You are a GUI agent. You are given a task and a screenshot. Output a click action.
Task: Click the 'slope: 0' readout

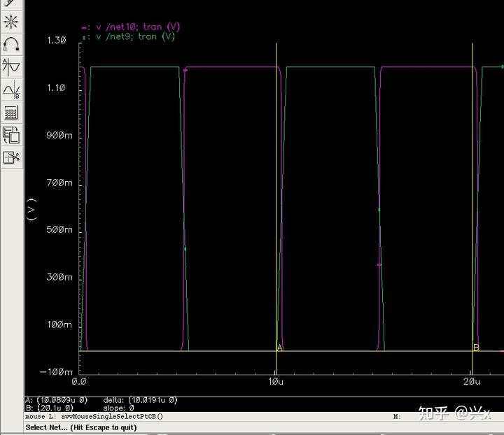click(118, 408)
